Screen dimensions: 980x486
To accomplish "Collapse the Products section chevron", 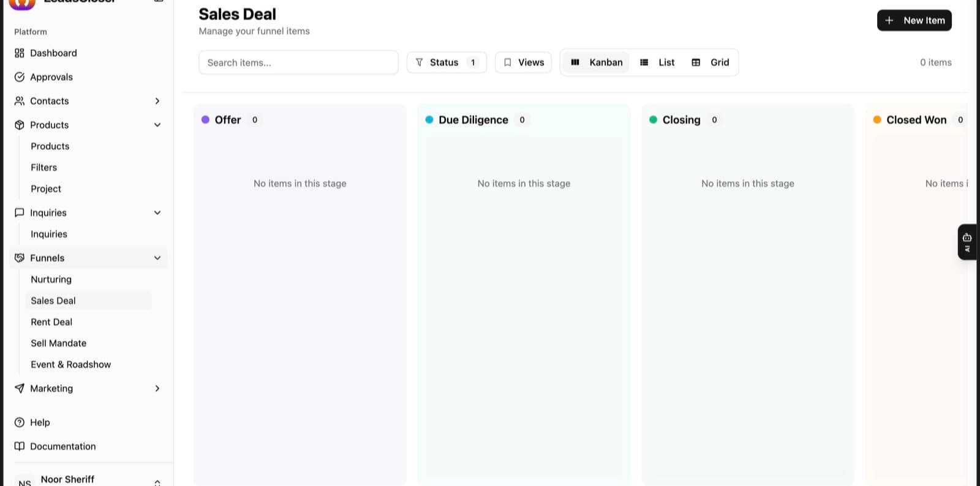I will point(157,125).
